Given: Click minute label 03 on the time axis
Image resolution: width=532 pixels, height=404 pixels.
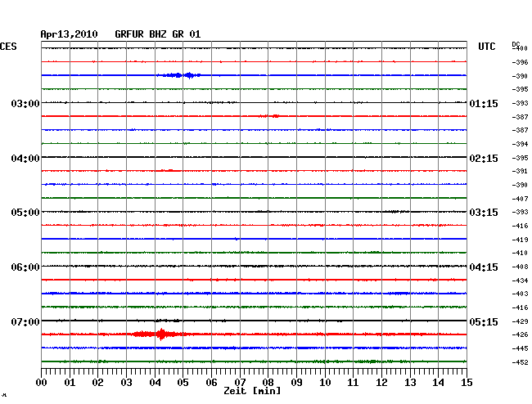Looking at the screenshot, I should pyautogui.click(x=126, y=383).
